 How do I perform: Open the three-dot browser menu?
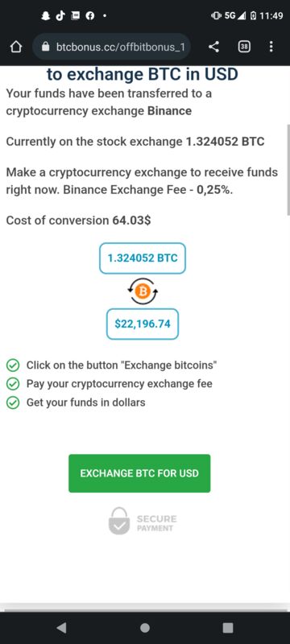pos(271,47)
